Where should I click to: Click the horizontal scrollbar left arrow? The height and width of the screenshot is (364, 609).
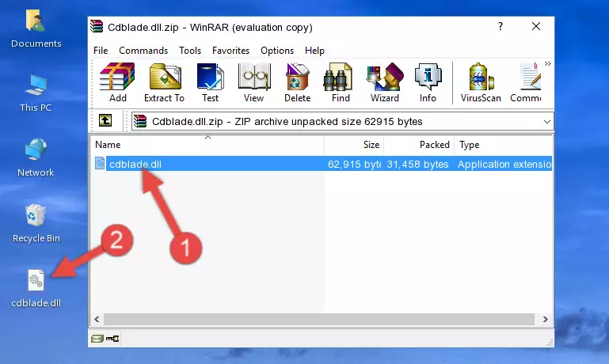click(97, 319)
